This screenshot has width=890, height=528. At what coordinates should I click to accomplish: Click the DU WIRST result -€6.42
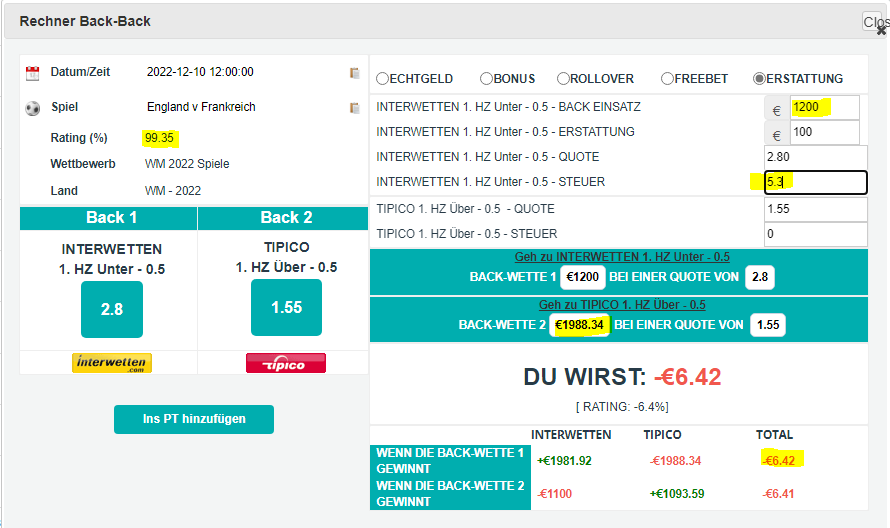[x=687, y=377]
